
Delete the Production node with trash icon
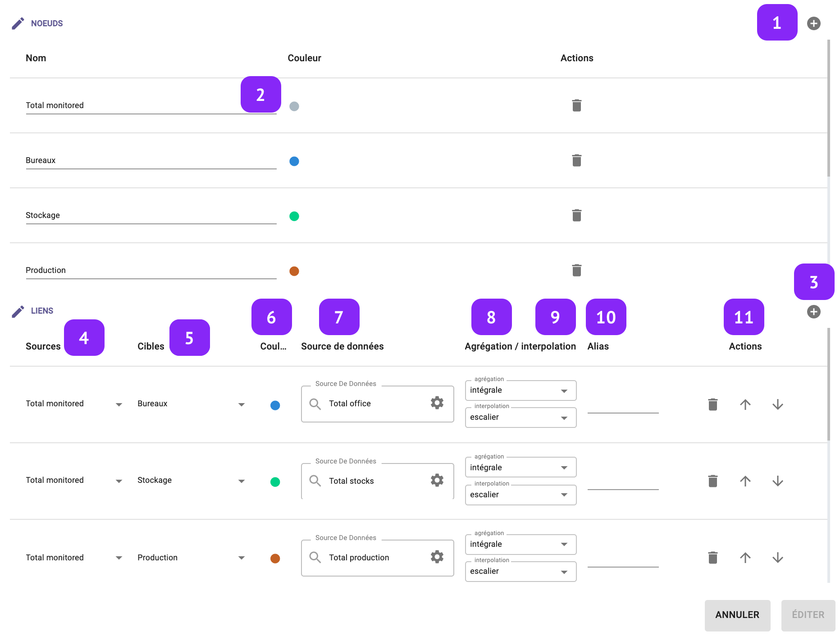(576, 270)
